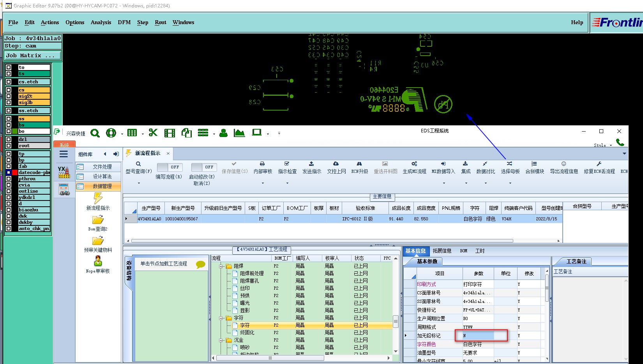This screenshot has width=643, height=364.
Task: Open dropdown under MI数据导入
Action: coord(443,183)
